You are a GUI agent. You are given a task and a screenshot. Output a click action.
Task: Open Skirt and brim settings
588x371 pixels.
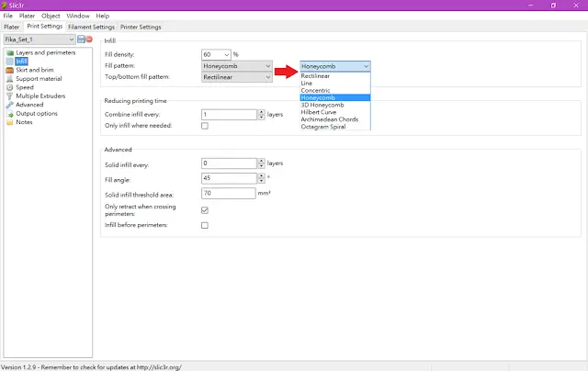point(35,70)
